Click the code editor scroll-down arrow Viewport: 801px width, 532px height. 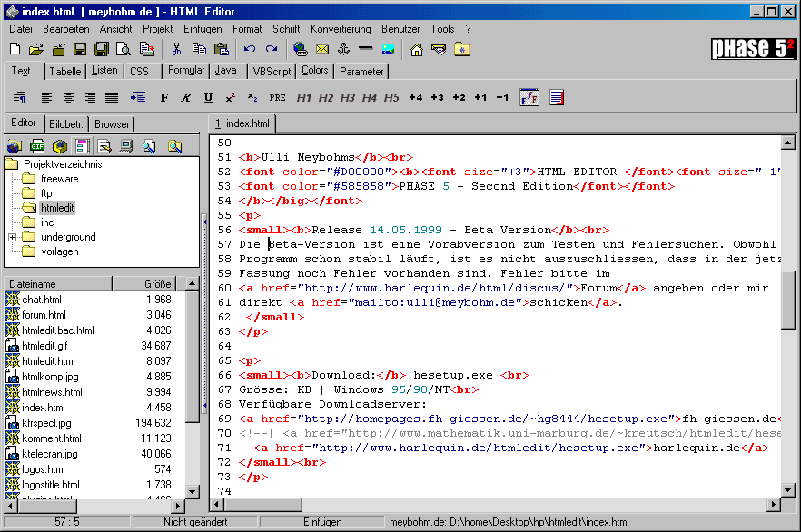787,490
